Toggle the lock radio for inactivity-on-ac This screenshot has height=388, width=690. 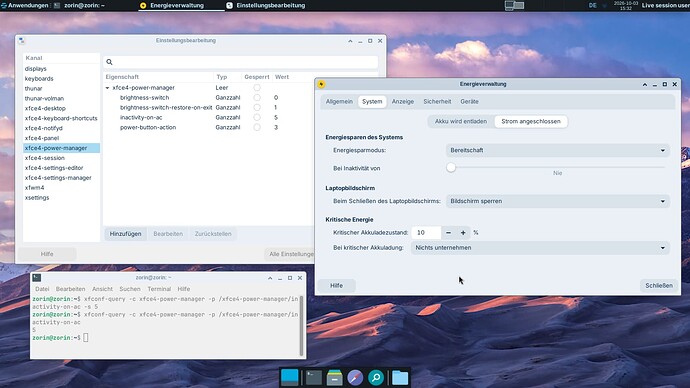pyautogui.click(x=257, y=117)
